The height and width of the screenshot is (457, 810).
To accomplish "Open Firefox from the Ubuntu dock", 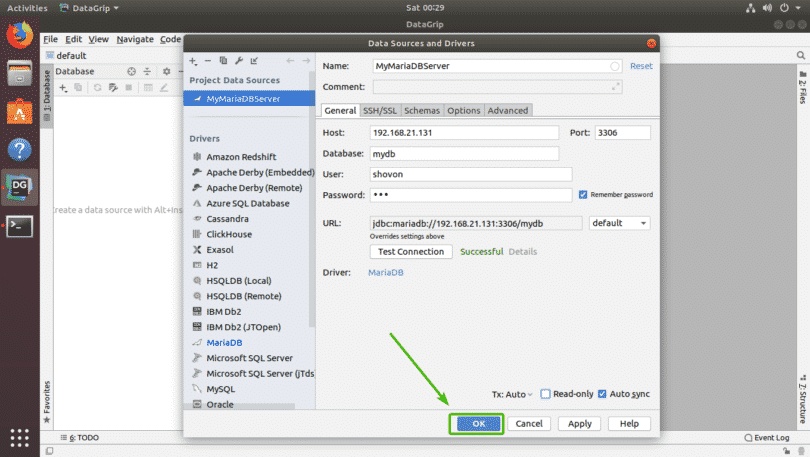I will [20, 35].
